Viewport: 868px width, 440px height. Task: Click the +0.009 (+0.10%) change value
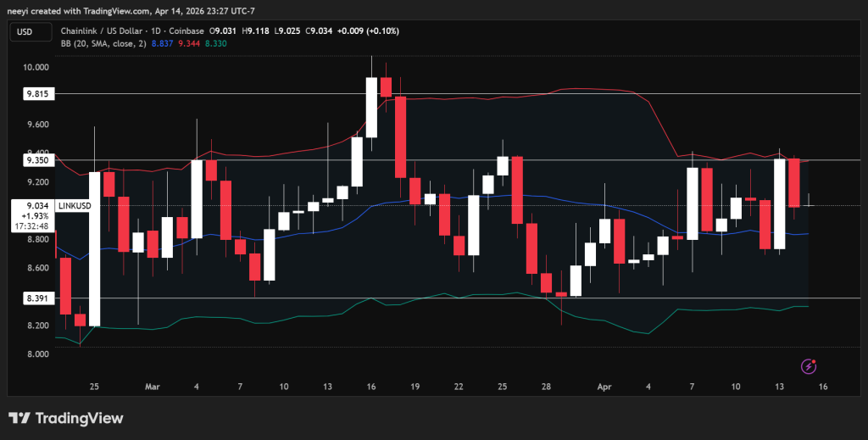[x=369, y=31]
